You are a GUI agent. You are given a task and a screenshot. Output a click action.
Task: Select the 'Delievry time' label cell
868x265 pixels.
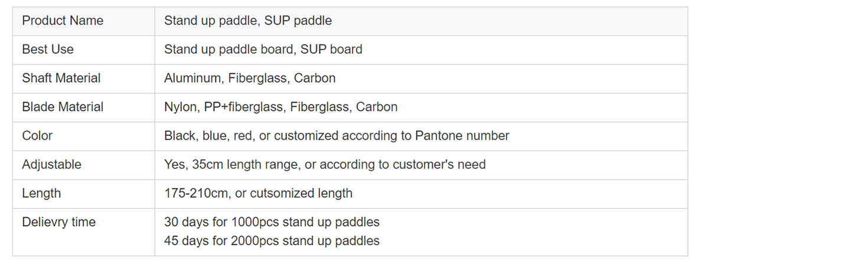[58, 223]
